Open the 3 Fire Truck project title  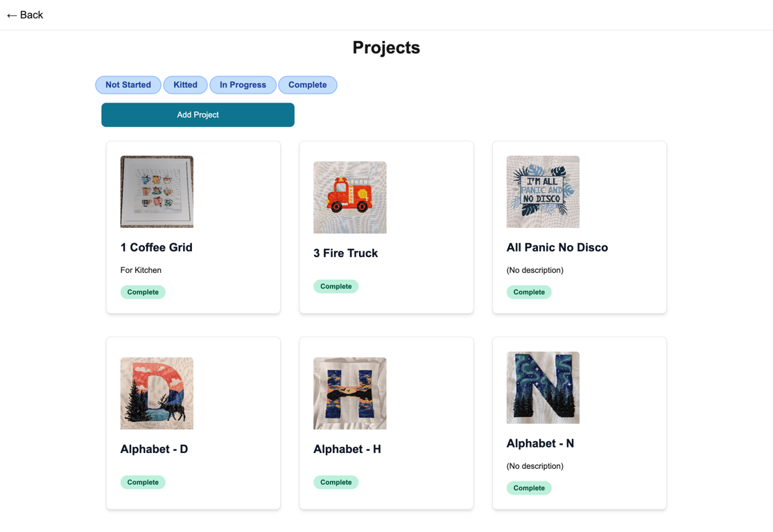(x=345, y=253)
